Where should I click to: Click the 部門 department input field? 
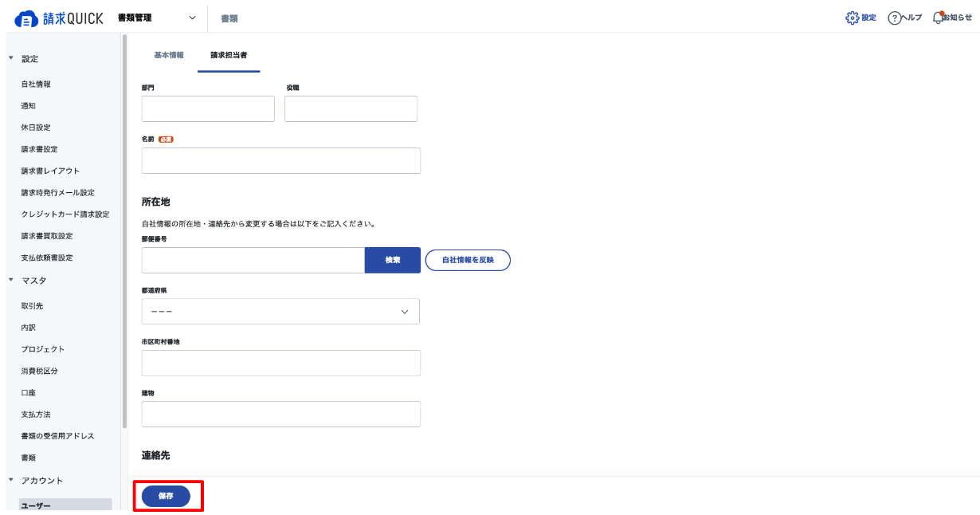208,109
